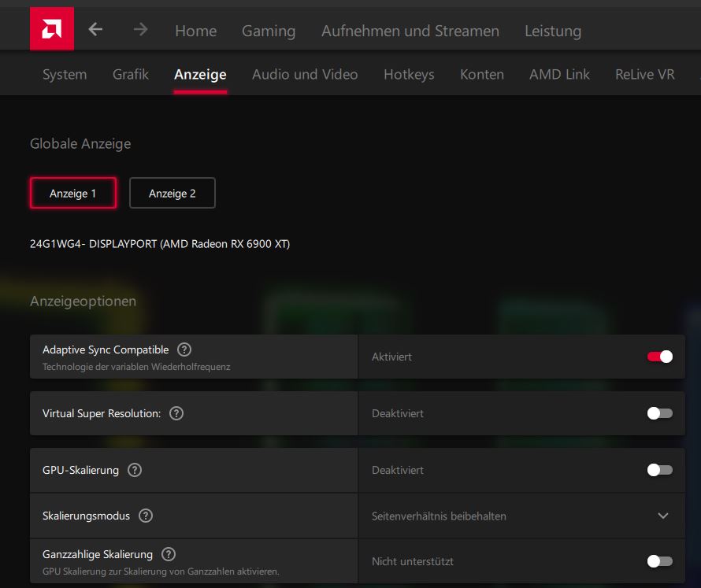Switch to ReLive VR tab

645,74
